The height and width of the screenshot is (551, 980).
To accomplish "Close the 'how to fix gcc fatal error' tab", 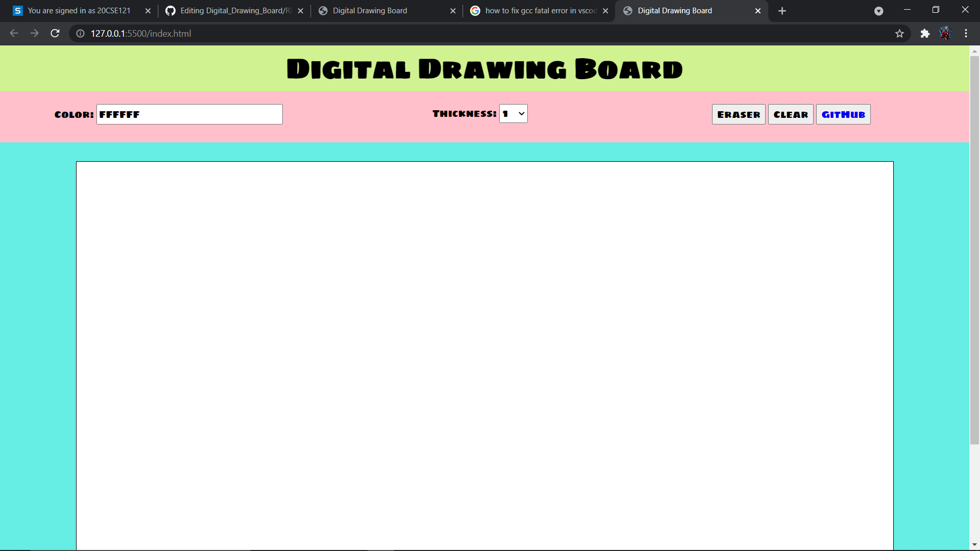I will (606, 10).
